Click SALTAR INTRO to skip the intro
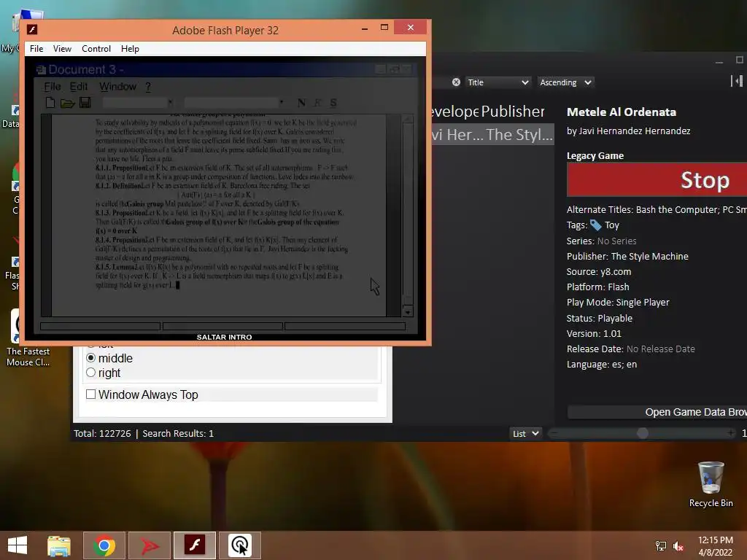This screenshot has width=747, height=560. click(225, 337)
